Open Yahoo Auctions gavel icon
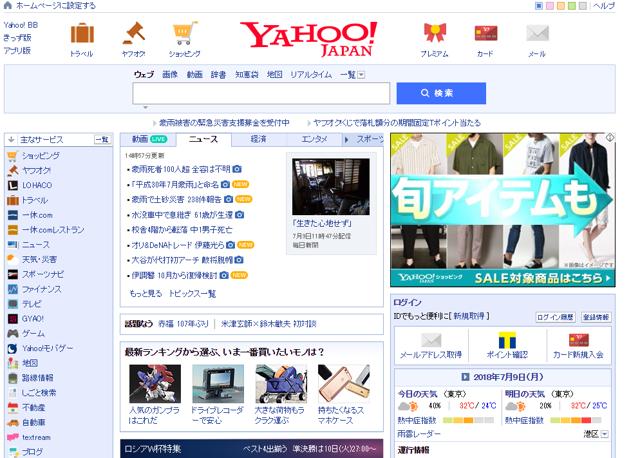 [133, 34]
